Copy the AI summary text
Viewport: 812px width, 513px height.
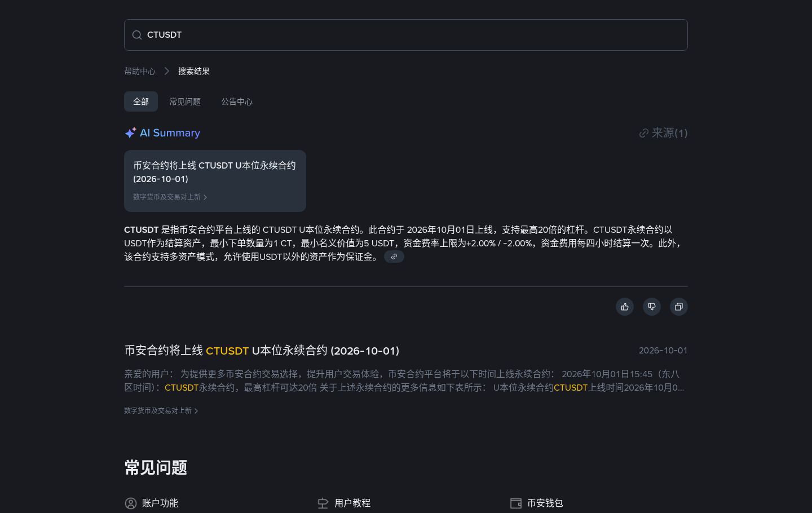coord(679,307)
